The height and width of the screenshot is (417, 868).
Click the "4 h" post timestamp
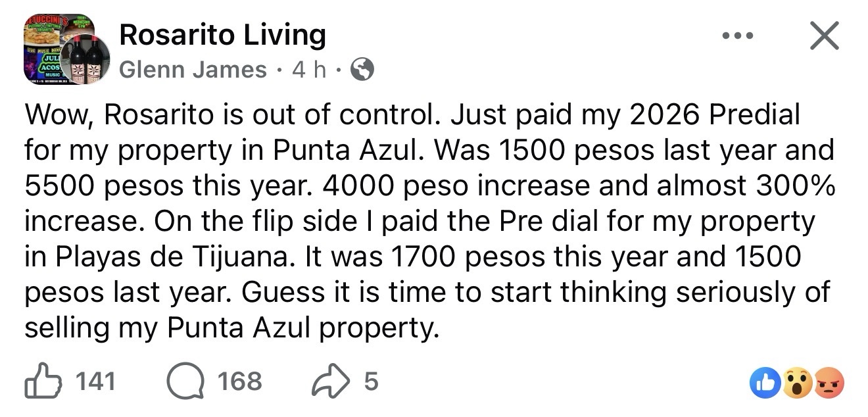(x=308, y=70)
